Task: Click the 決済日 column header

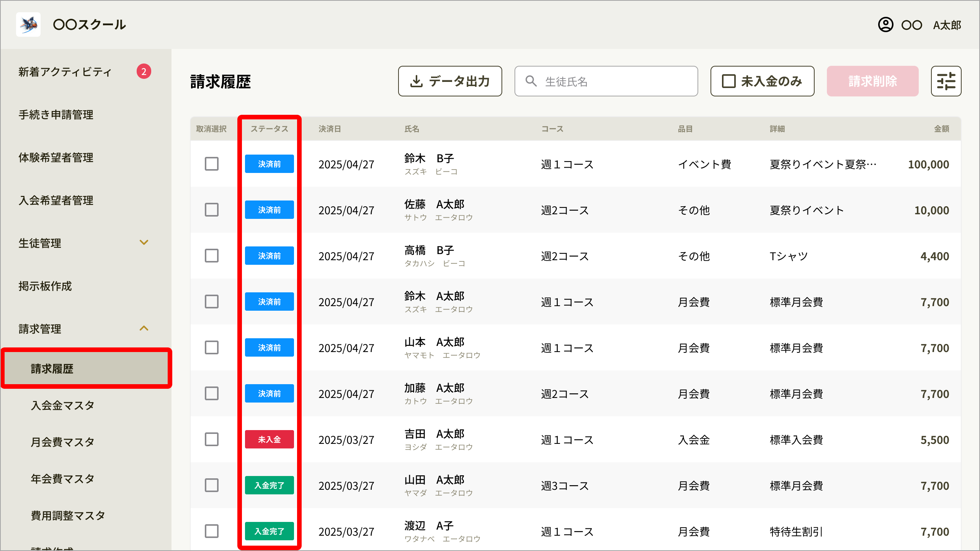Action: click(x=330, y=129)
